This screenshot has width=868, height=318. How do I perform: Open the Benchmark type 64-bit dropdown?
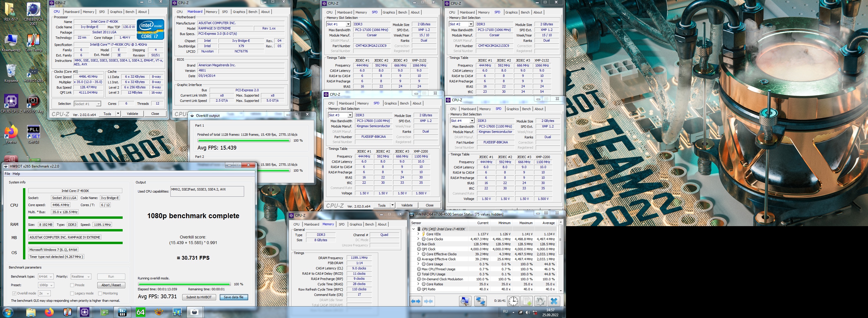(x=45, y=276)
